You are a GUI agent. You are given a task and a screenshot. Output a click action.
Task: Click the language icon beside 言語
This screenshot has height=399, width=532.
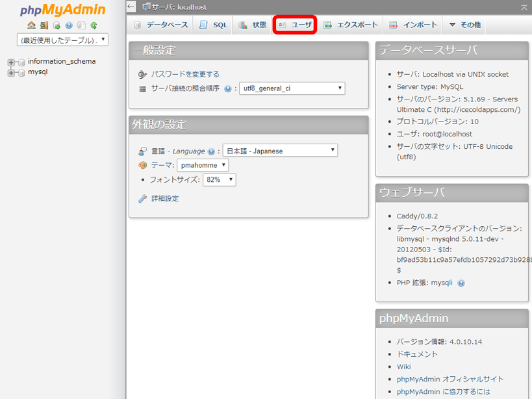click(142, 151)
